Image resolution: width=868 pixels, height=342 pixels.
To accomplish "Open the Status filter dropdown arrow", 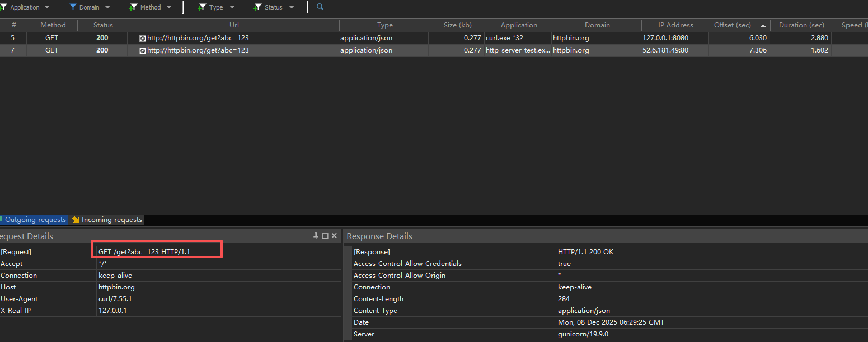I will click(292, 7).
